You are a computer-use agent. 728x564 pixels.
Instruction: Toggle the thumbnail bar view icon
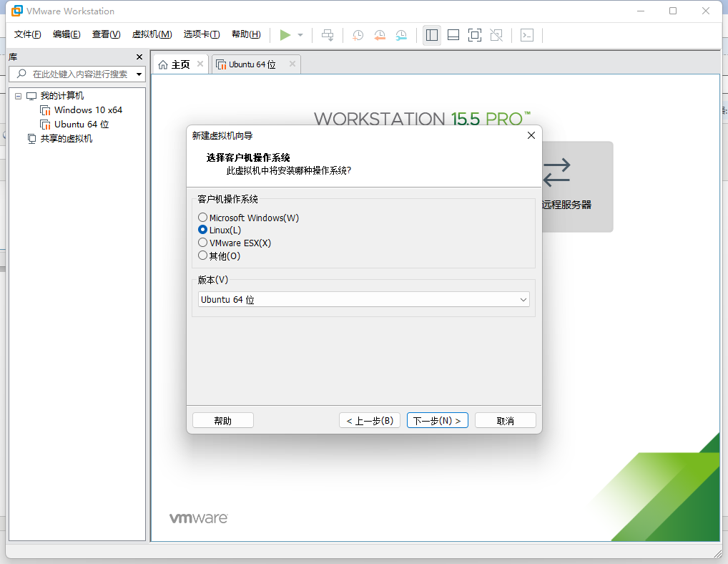pyautogui.click(x=453, y=35)
